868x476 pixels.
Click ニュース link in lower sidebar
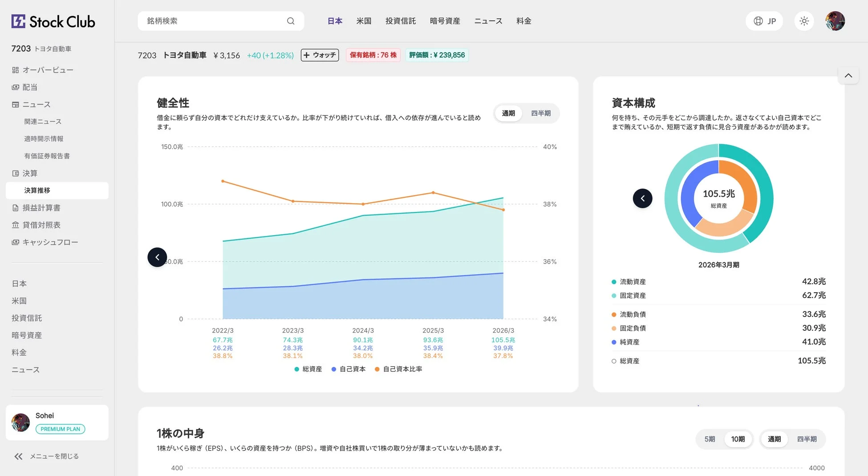point(26,370)
